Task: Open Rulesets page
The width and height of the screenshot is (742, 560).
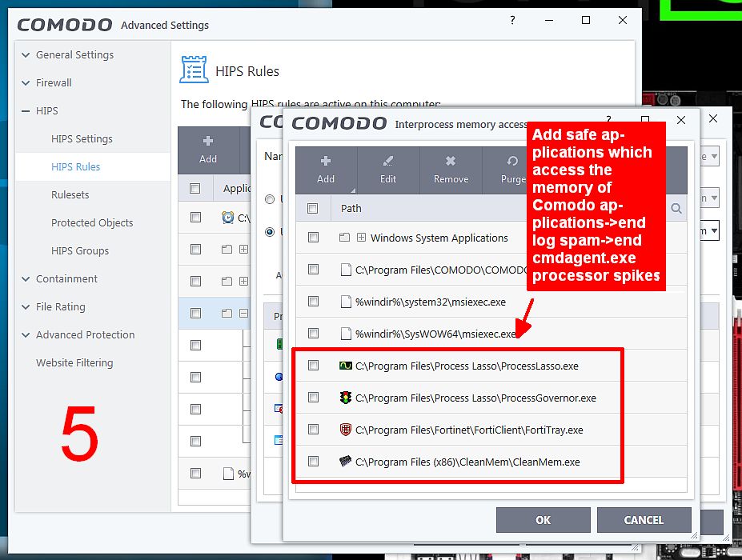Action: 70,195
